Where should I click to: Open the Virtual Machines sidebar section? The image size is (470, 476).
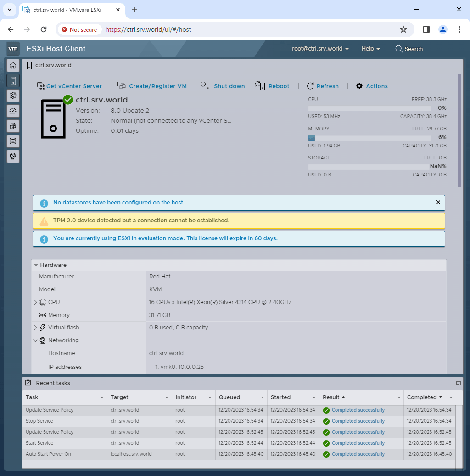coord(13,126)
